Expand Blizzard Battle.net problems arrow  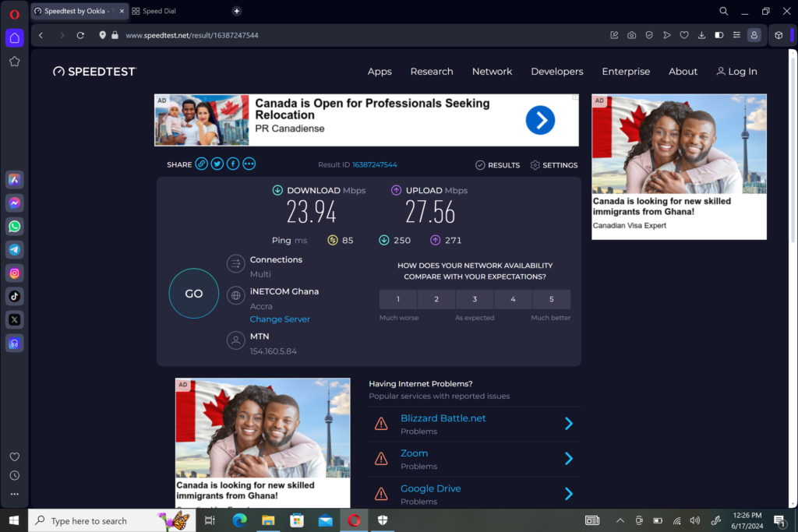click(568, 424)
